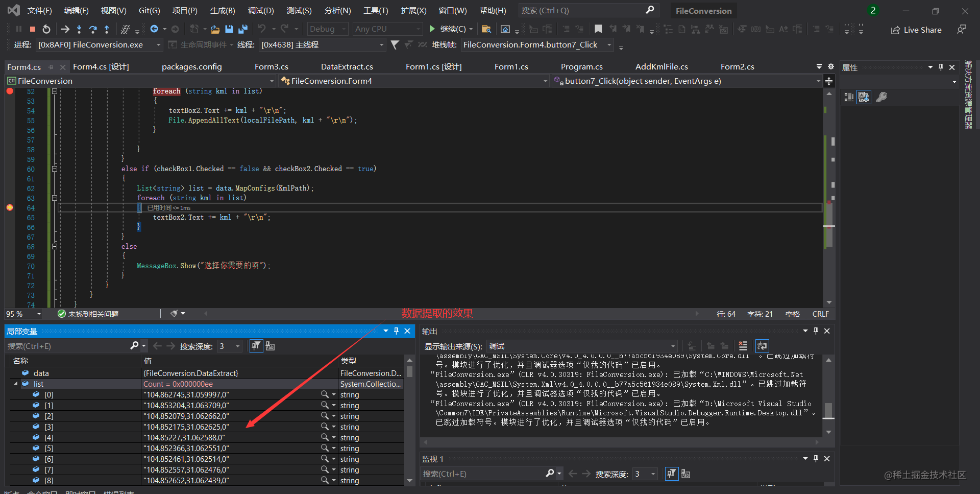Open the thread dropdown showing 主线程
The image size is (980, 494).
[x=322, y=45]
